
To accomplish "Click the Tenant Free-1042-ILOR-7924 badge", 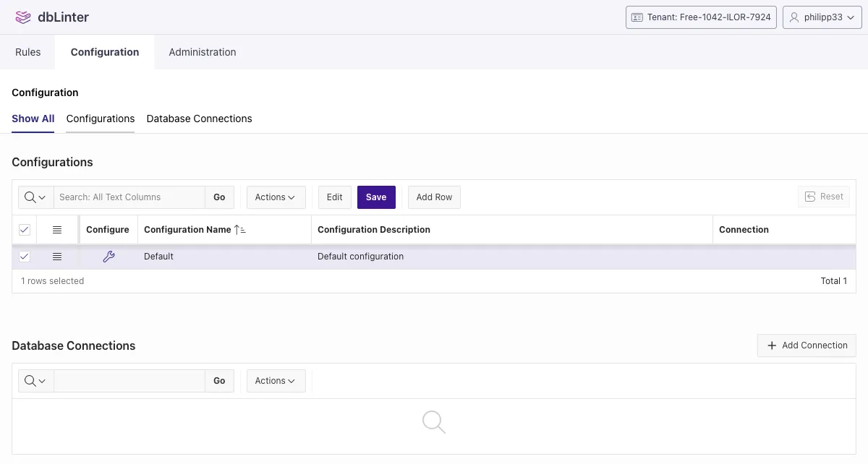I will (700, 17).
